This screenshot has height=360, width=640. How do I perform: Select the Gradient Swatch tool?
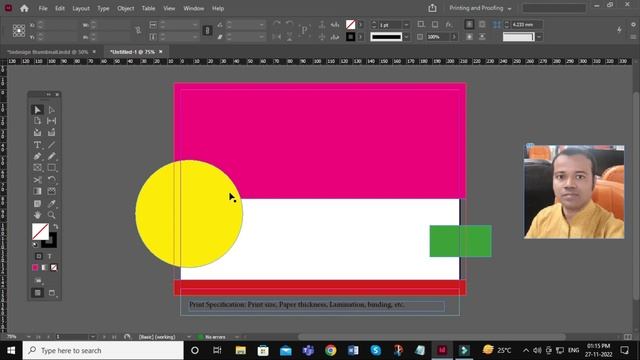(37, 191)
